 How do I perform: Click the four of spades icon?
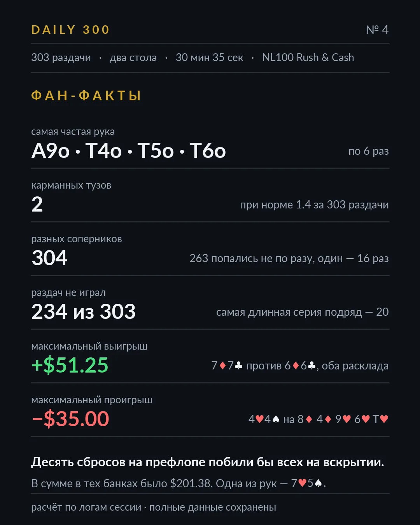[x=276, y=419]
